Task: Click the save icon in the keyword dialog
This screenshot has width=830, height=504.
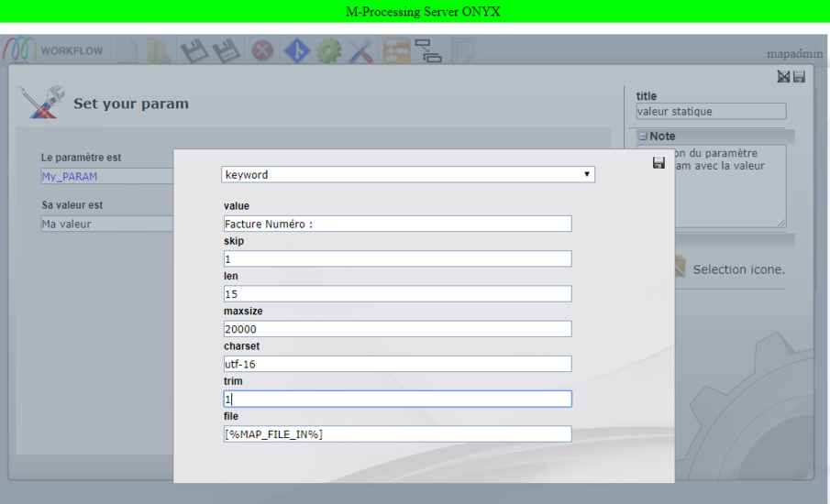Action: point(658,163)
